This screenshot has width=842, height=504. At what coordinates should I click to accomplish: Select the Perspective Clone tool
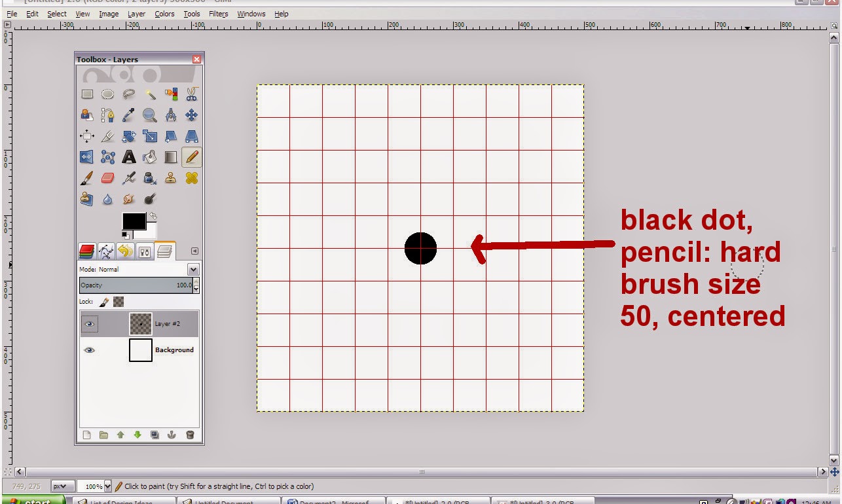pyautogui.click(x=87, y=198)
